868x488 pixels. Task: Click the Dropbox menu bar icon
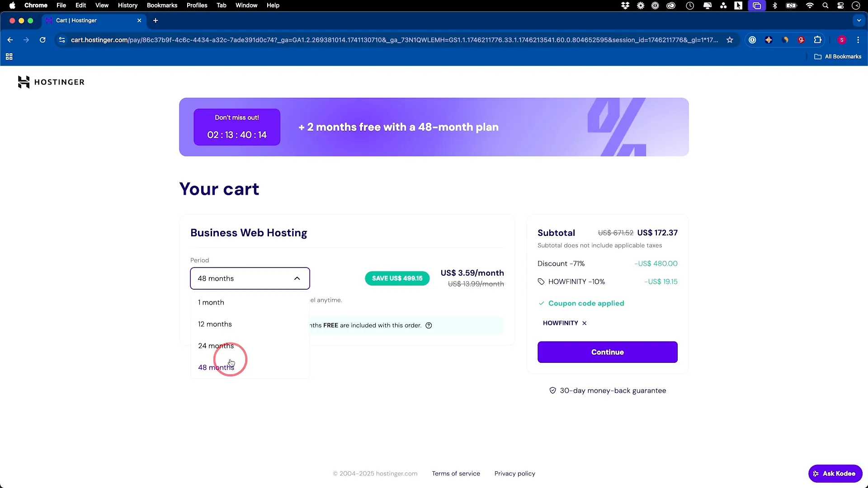[x=625, y=5]
